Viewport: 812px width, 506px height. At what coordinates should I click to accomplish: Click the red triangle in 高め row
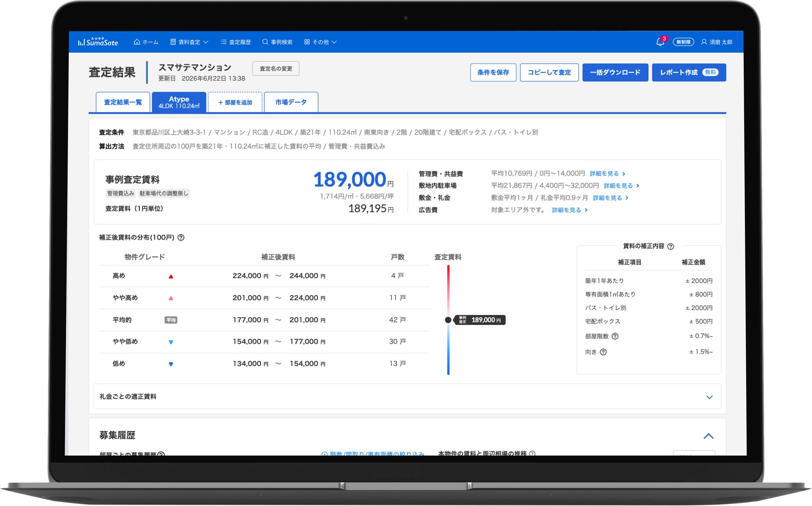[x=171, y=276]
